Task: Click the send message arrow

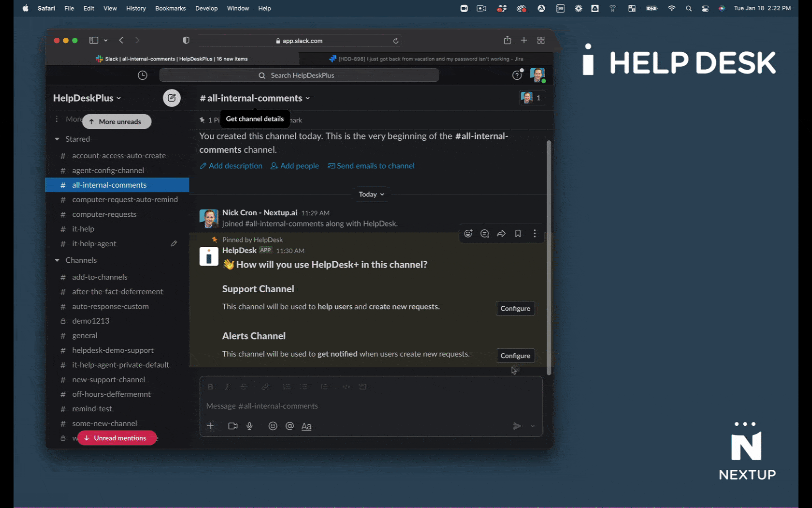Action: (517, 426)
